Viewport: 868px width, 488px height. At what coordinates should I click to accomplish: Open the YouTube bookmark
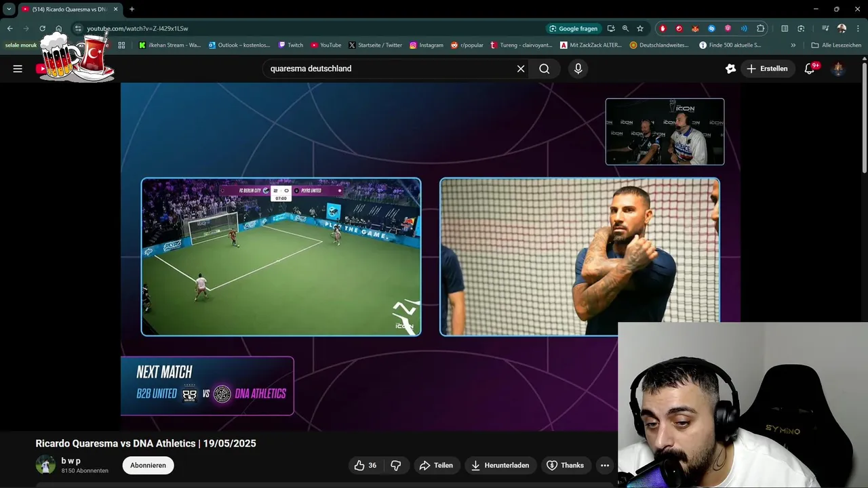[x=326, y=45]
